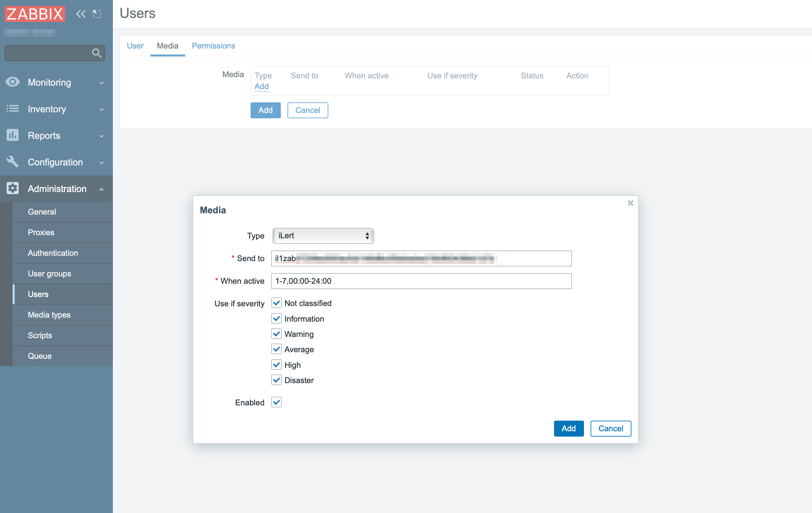Open the Type dropdown showing iLert
Screen dimensions: 812x513
coord(323,236)
